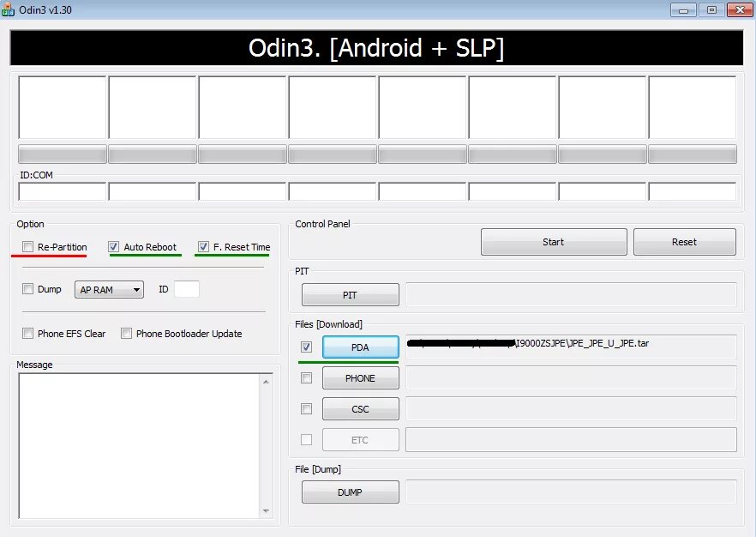The width and height of the screenshot is (756, 537).
Task: Click the Odin3 [Android + SLP] banner
Action: pyautogui.click(x=376, y=48)
